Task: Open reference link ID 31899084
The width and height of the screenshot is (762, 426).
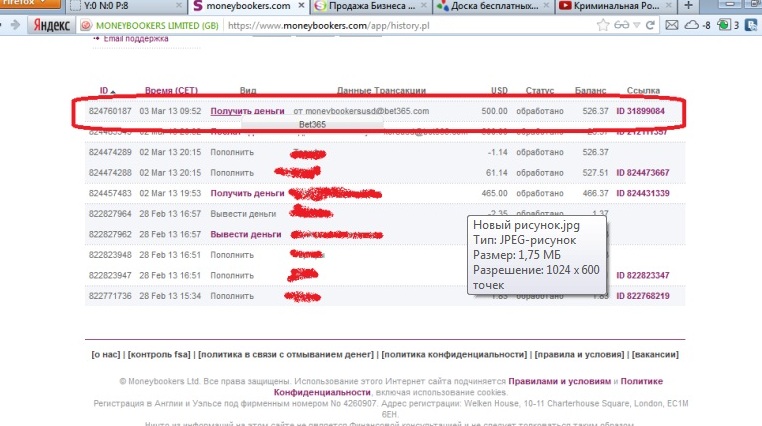Action: [x=640, y=111]
